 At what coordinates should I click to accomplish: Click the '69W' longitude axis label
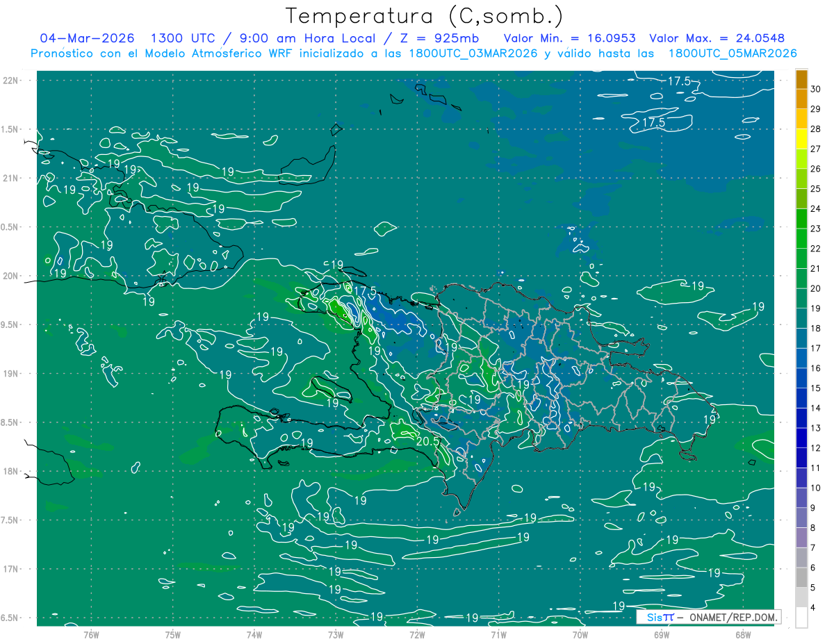pos(662,635)
